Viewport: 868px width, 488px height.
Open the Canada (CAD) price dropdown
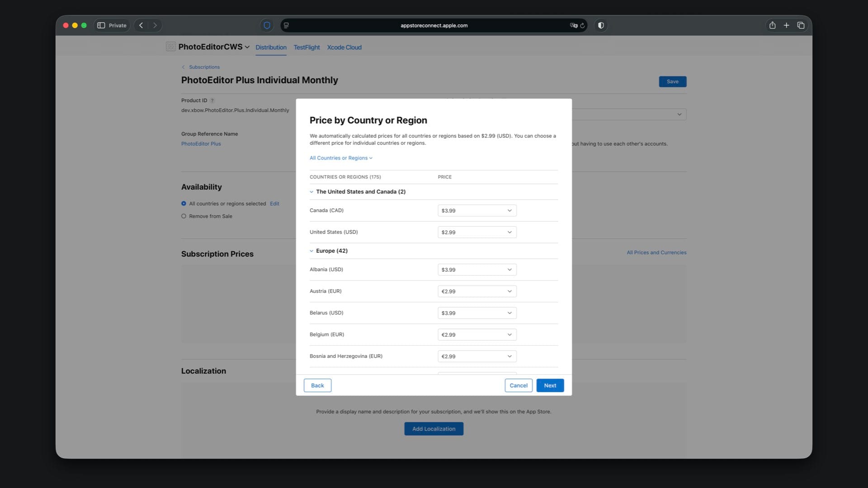click(x=477, y=211)
